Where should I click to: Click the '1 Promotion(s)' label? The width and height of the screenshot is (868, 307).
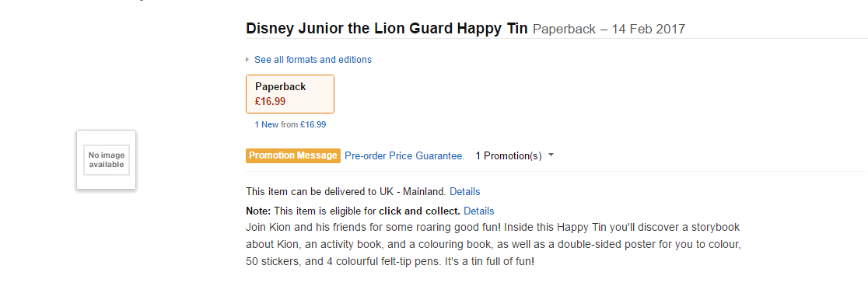click(508, 156)
